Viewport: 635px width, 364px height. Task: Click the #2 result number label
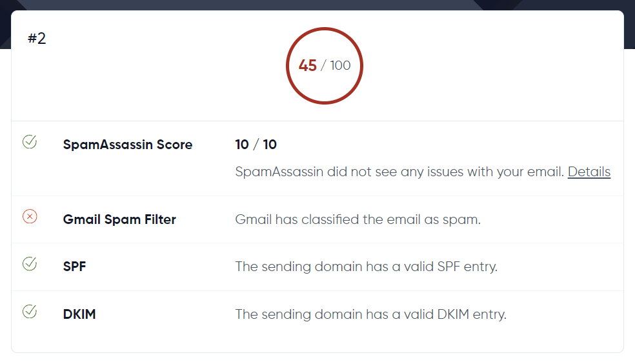(x=37, y=39)
